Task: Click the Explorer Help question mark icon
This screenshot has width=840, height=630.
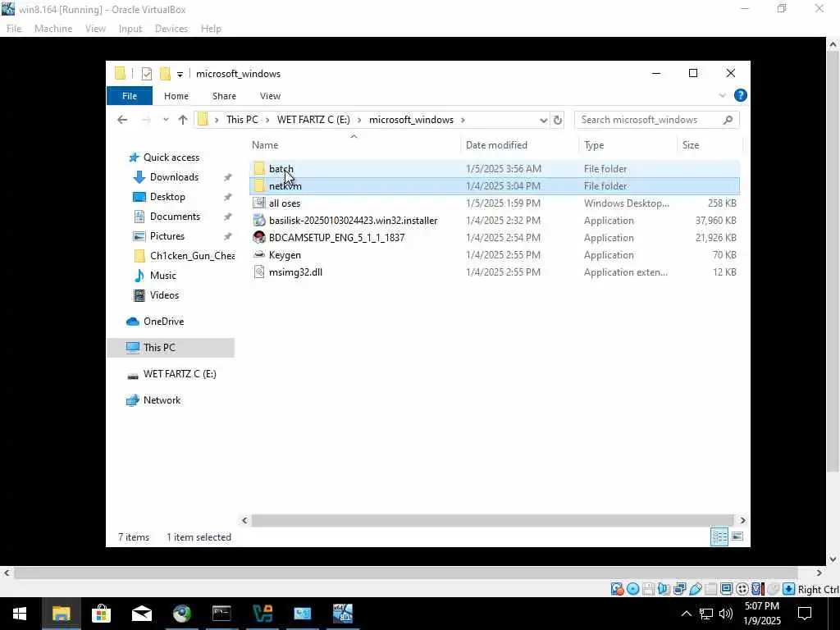Action: (741, 95)
